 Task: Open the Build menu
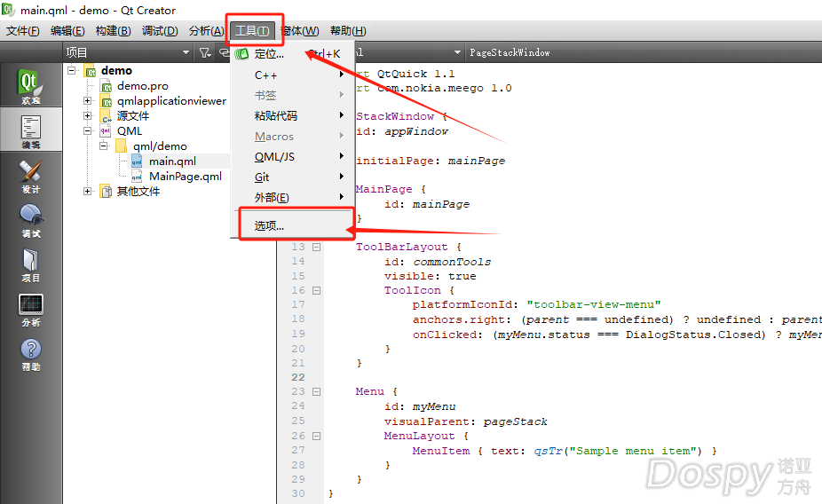click(x=114, y=31)
